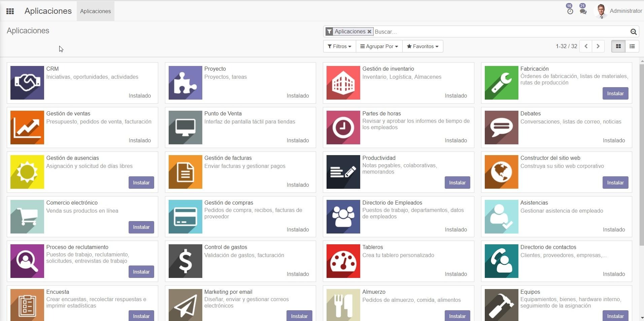Viewport: 644px width, 321px height.
Task: Remove the Aplicaciones filter tag
Action: click(369, 32)
